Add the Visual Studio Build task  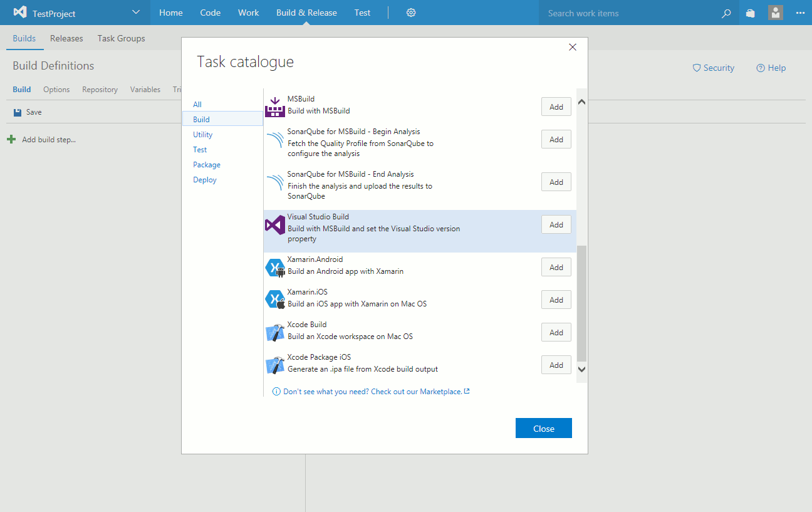pos(556,225)
